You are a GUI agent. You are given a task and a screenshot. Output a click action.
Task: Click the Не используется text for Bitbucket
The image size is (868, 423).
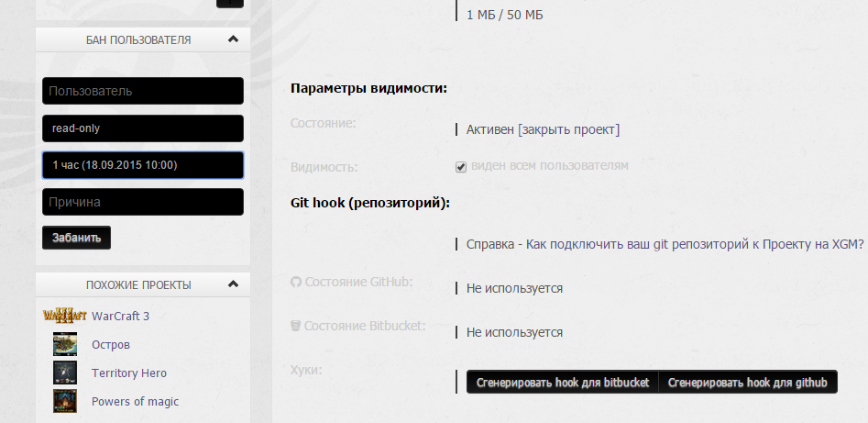coord(514,332)
